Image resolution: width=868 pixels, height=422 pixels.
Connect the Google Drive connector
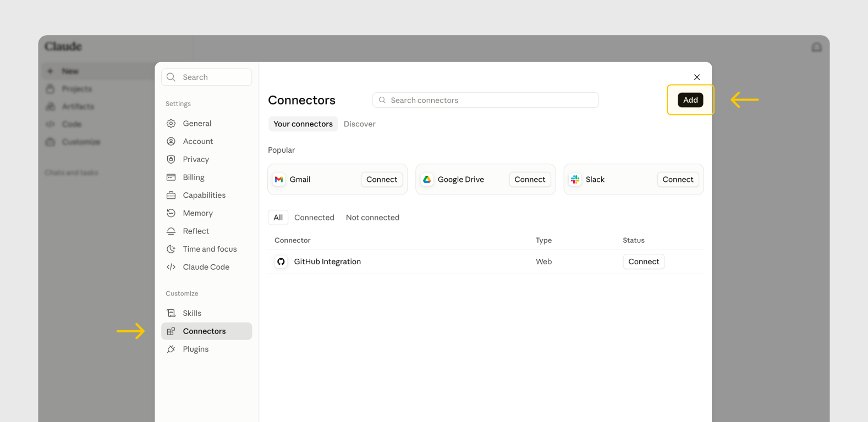click(x=530, y=180)
